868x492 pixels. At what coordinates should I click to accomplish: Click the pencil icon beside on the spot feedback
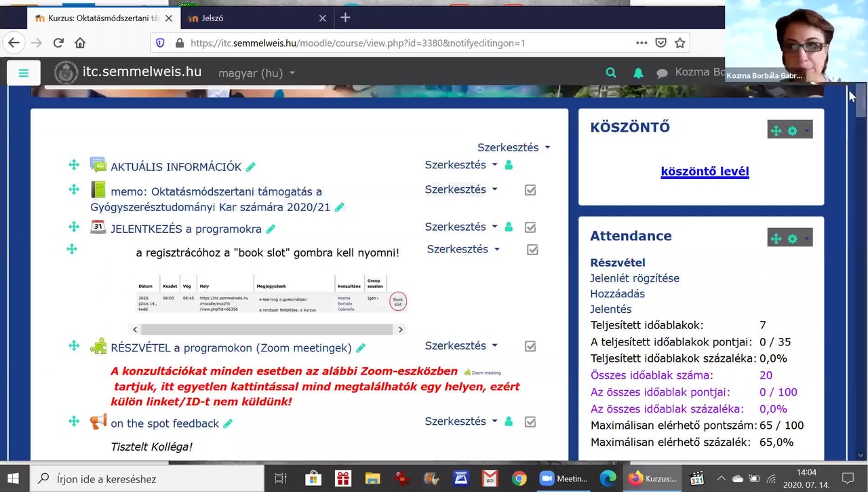[x=228, y=423]
